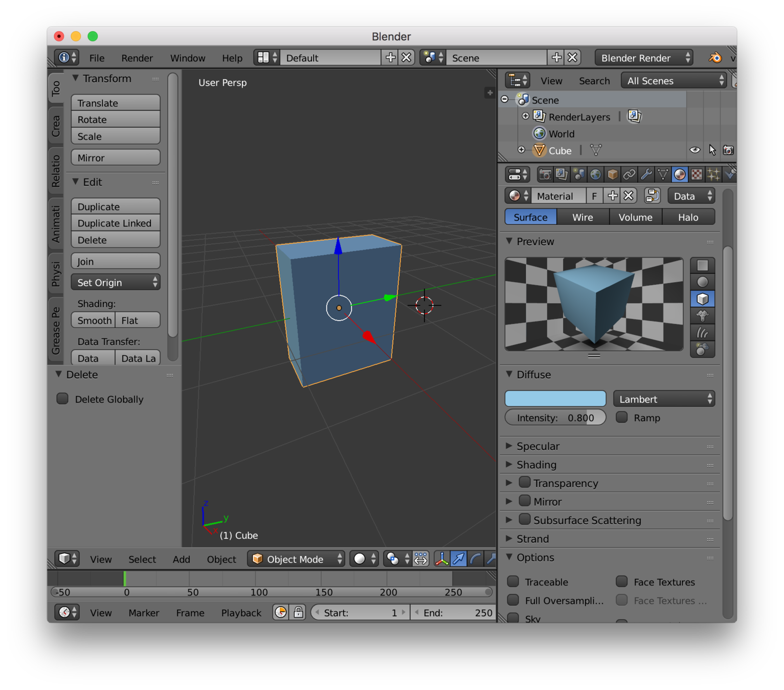The height and width of the screenshot is (690, 784).
Task: Enable the Mirror panel checkbox
Action: [x=525, y=501]
